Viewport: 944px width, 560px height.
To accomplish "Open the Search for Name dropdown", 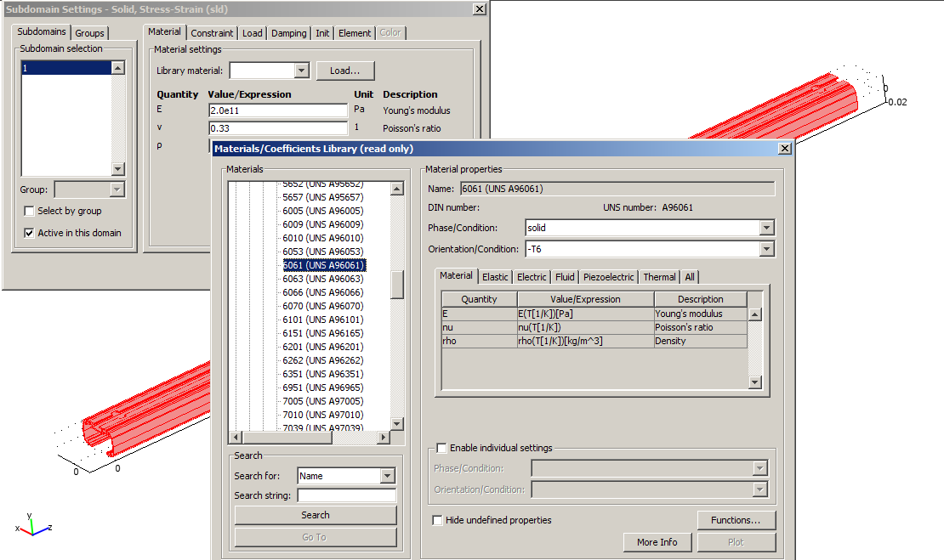I will tap(388, 476).
